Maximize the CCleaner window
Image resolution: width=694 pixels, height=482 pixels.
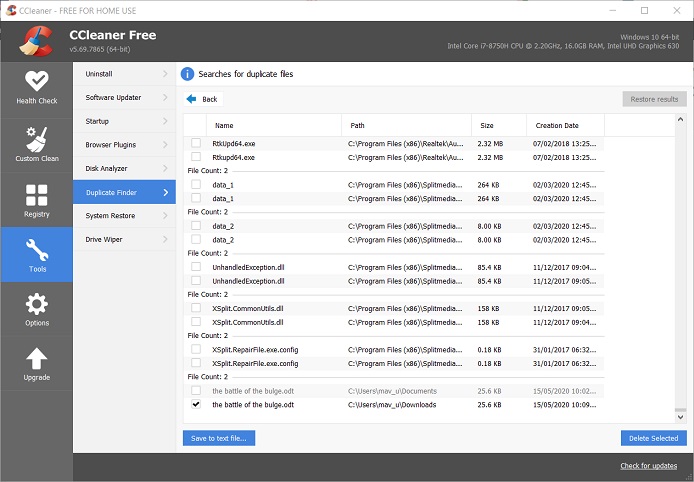tap(644, 10)
